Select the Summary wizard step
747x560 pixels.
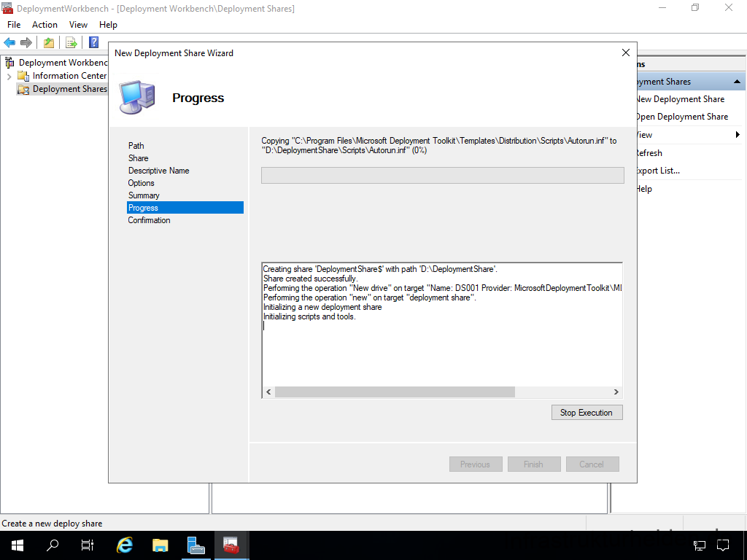coord(144,195)
